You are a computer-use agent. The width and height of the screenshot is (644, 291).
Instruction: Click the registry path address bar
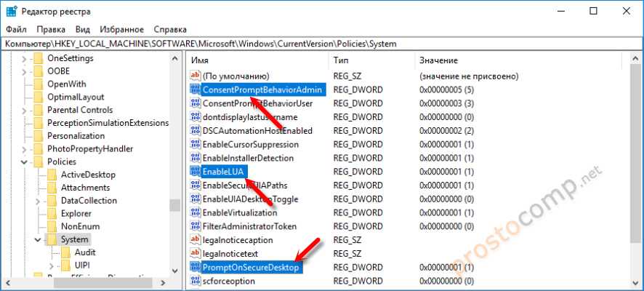[x=320, y=44]
